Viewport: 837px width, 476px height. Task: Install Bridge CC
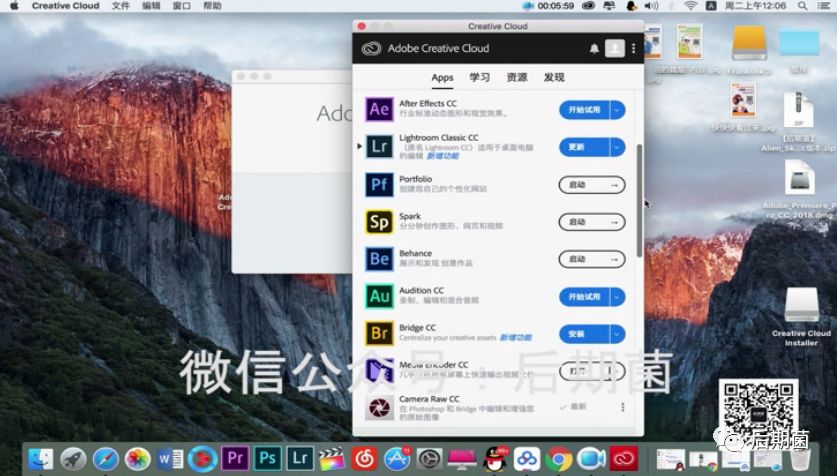(585, 334)
